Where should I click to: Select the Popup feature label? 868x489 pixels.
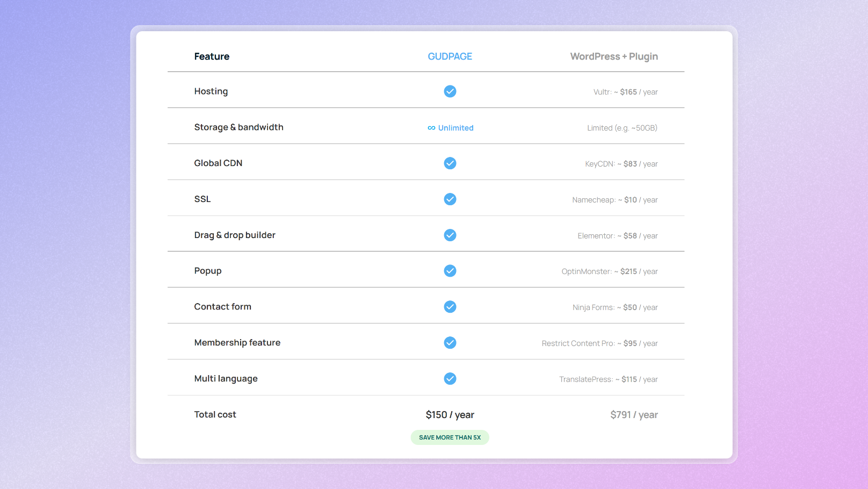coord(208,271)
